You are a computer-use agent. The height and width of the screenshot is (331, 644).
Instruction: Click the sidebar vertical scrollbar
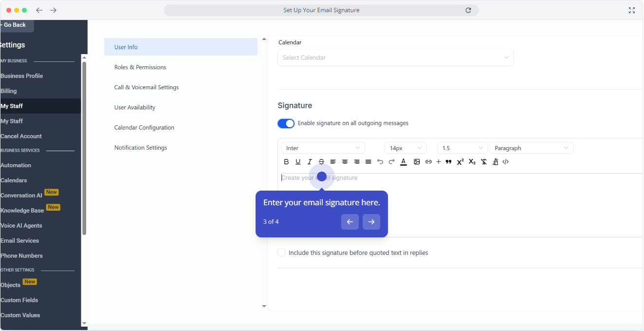click(84, 148)
